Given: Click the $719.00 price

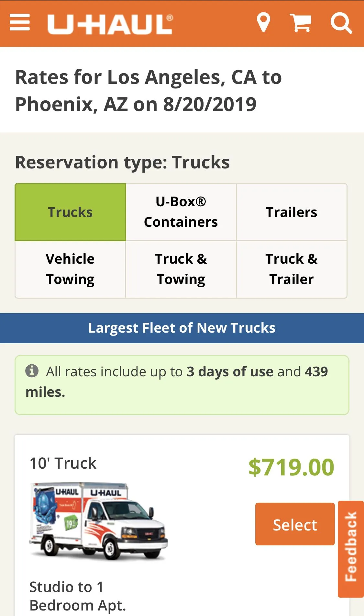Looking at the screenshot, I should (x=291, y=467).
